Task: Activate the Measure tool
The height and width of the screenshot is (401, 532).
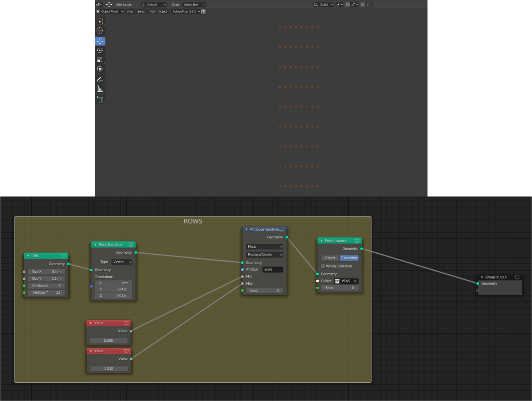Action: [x=100, y=89]
